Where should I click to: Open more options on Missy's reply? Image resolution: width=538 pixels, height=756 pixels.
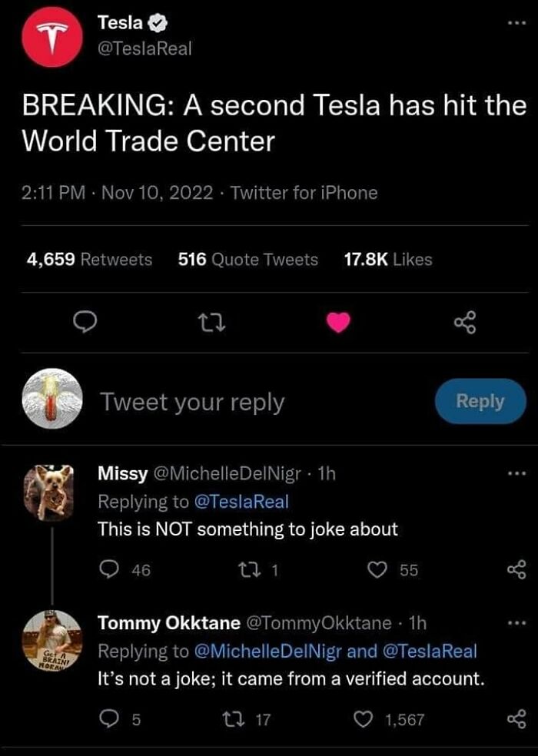(x=516, y=473)
